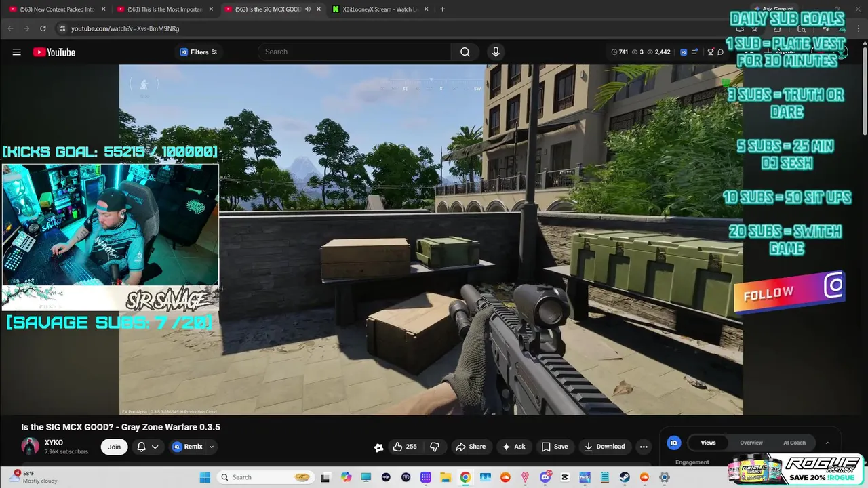Like the video with thumbs up

coord(406,447)
